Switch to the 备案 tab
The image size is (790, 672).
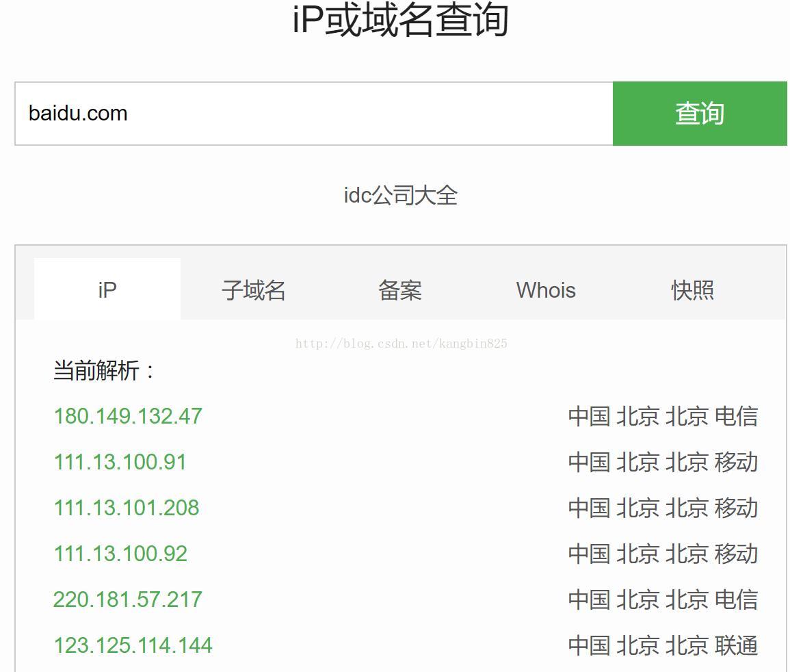click(x=400, y=290)
